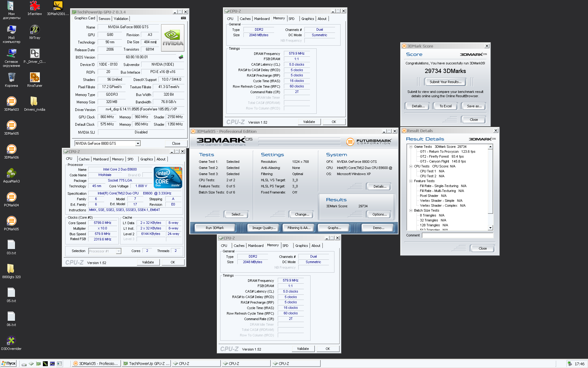Click Change... under Settings in 3DMark05

302,214
